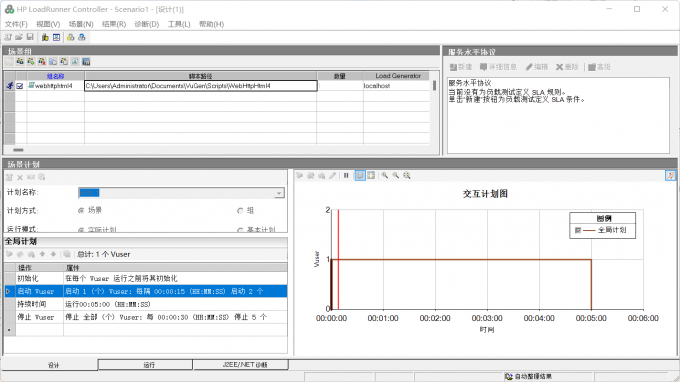The image size is (680, 382).
Task: Click the first zoom magnifier in graph toolbar
Action: tap(385, 176)
